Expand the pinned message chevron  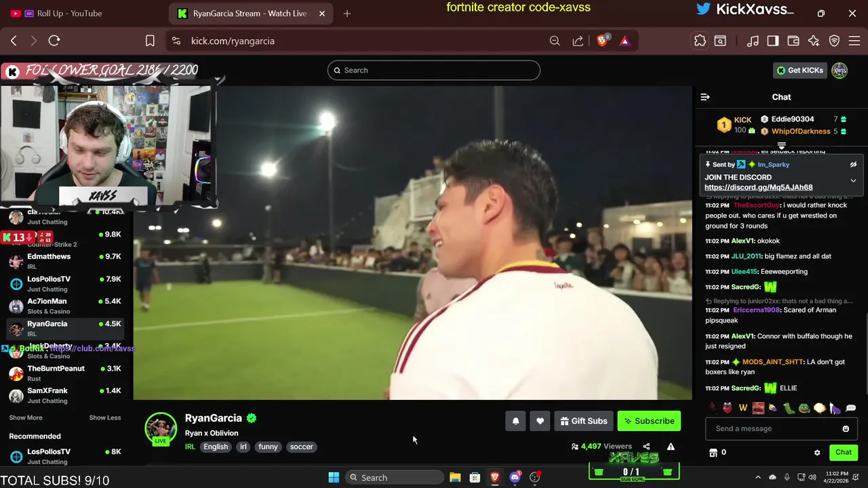pos(853,180)
